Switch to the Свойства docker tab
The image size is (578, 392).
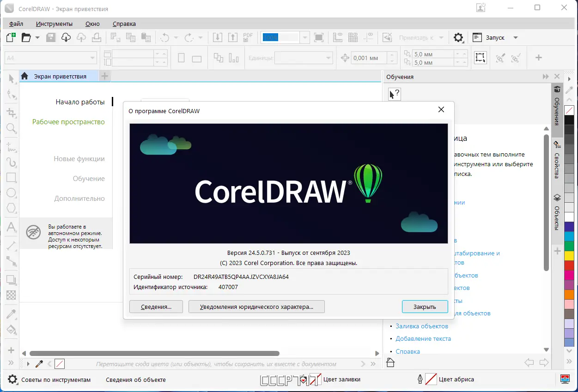557,164
